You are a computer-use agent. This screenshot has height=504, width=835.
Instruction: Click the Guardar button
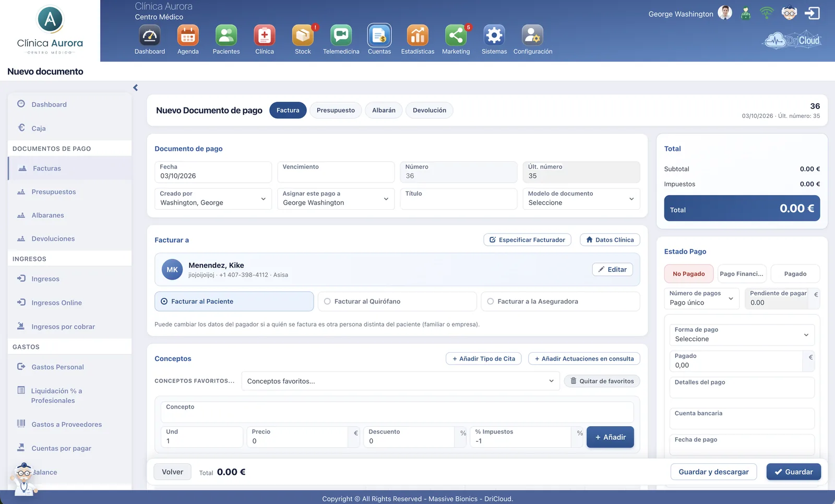click(793, 472)
